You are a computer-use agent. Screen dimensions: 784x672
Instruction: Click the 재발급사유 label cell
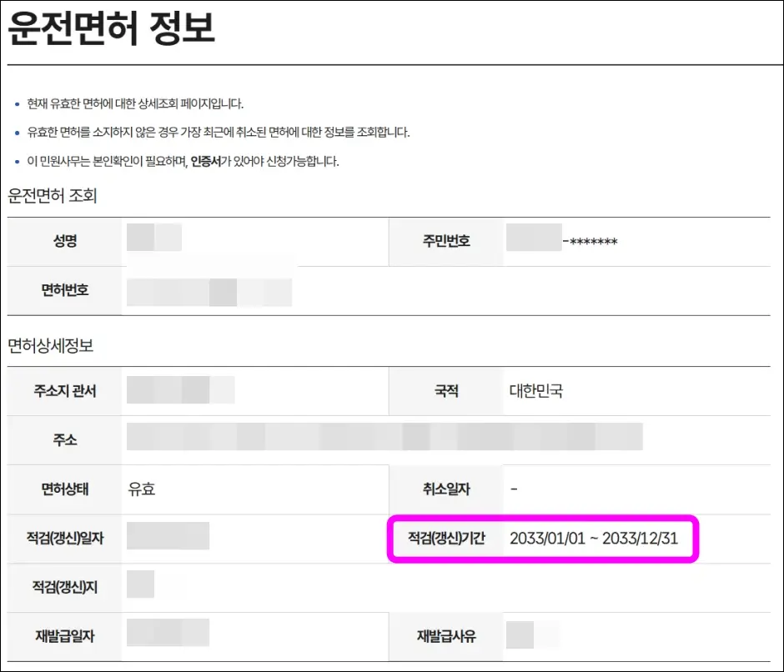[446, 636]
